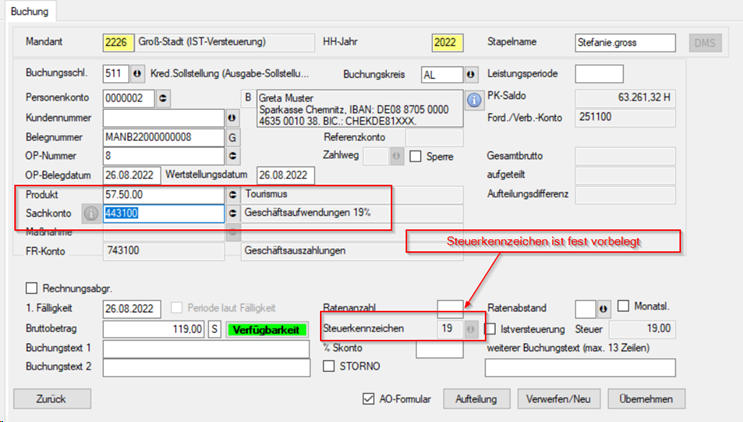Click the gray info icon next to Sachkonto
This screenshot has width=743, height=422.
[x=90, y=213]
